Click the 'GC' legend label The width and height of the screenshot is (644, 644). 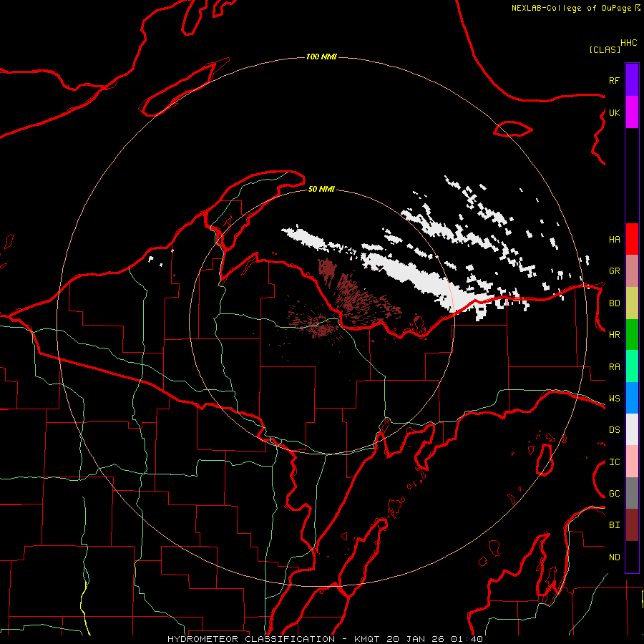click(614, 494)
